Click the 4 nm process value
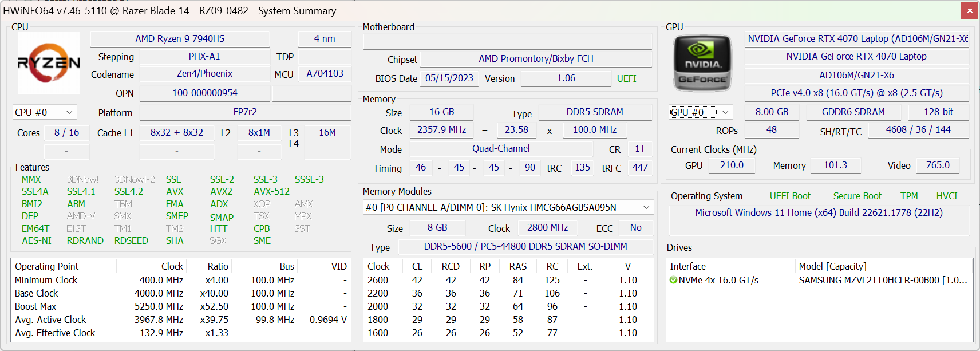980x351 pixels. pos(325,38)
